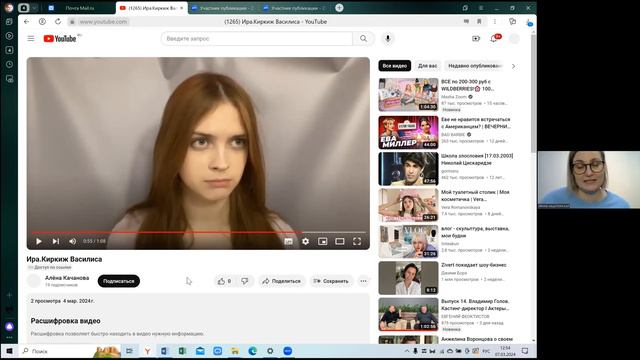Open Microsoft Edge from the taskbar
Image resolution: width=640 pixels, height=360 pixels.
pyautogui.click(x=253, y=351)
